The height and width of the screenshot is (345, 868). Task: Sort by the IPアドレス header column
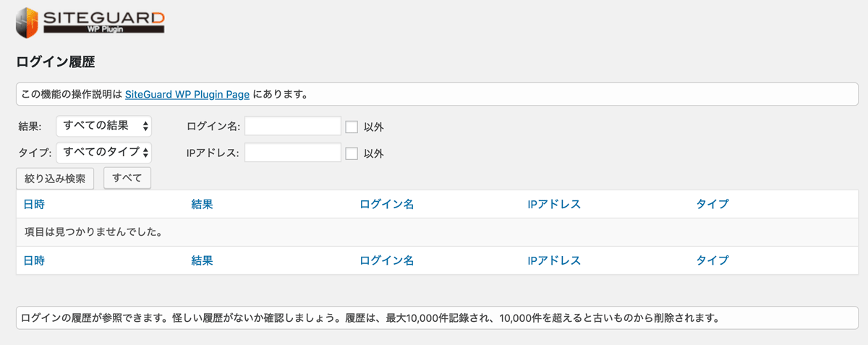[554, 204]
